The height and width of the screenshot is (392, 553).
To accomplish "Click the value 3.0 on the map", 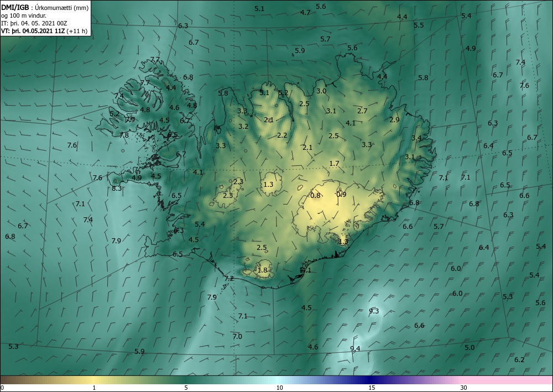I will click(x=321, y=91).
